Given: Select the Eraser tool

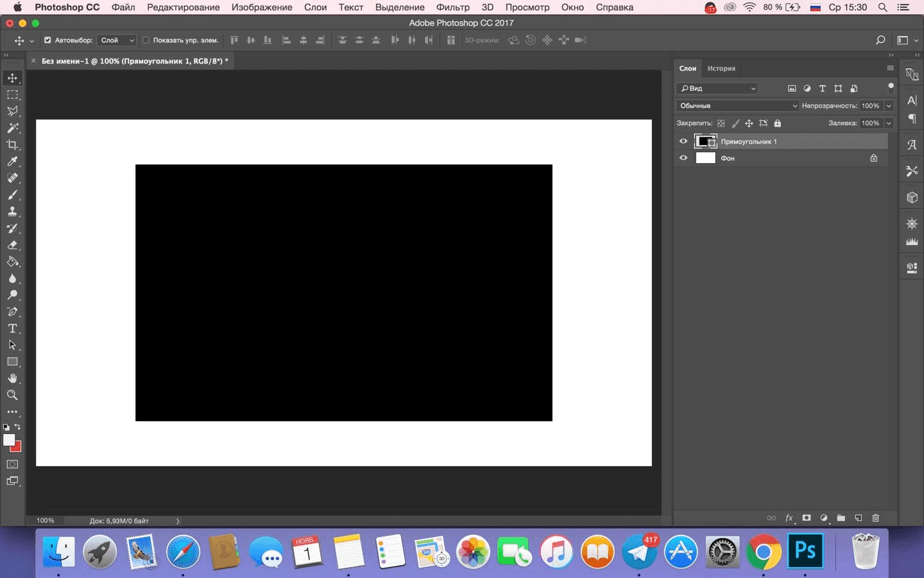Looking at the screenshot, I should [x=12, y=245].
